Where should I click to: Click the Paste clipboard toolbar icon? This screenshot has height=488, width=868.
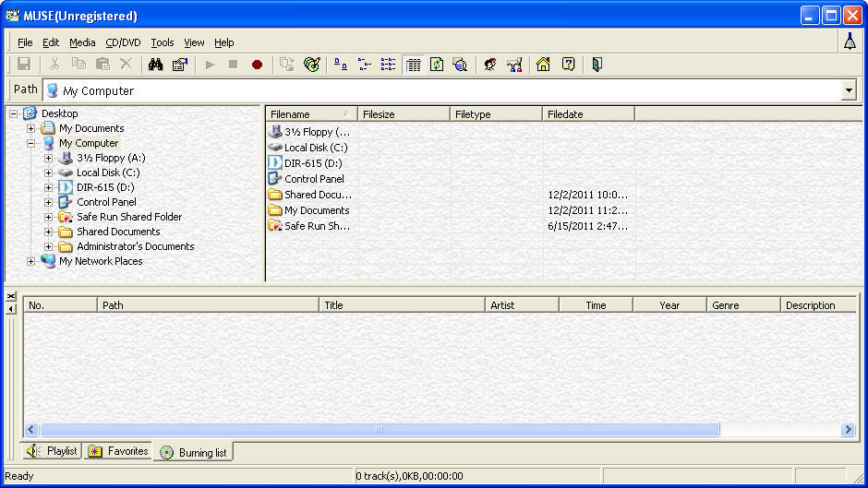pos(103,65)
